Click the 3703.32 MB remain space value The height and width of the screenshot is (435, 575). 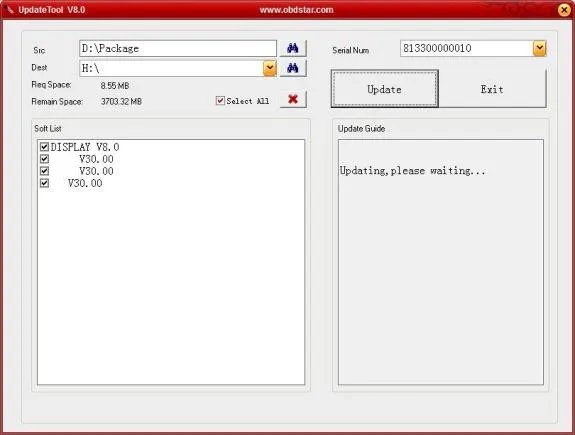[121, 101]
